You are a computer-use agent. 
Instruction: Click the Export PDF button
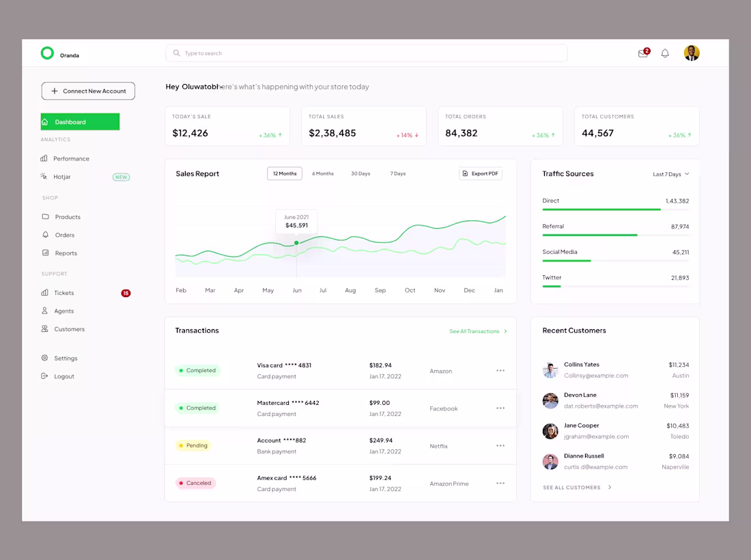tap(480, 173)
